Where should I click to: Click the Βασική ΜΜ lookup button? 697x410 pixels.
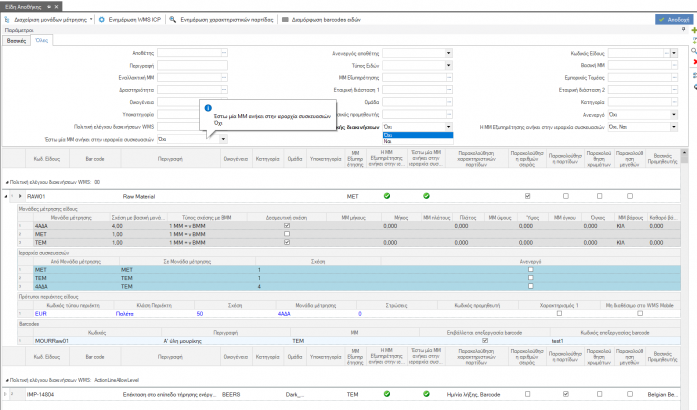[x=674, y=65]
